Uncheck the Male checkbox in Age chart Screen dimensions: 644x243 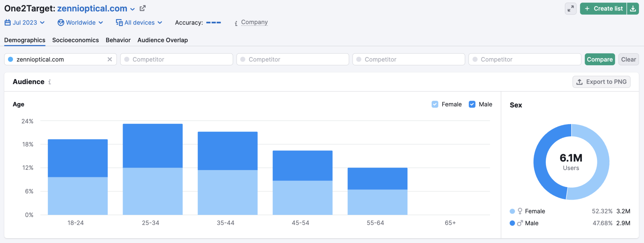tap(472, 104)
